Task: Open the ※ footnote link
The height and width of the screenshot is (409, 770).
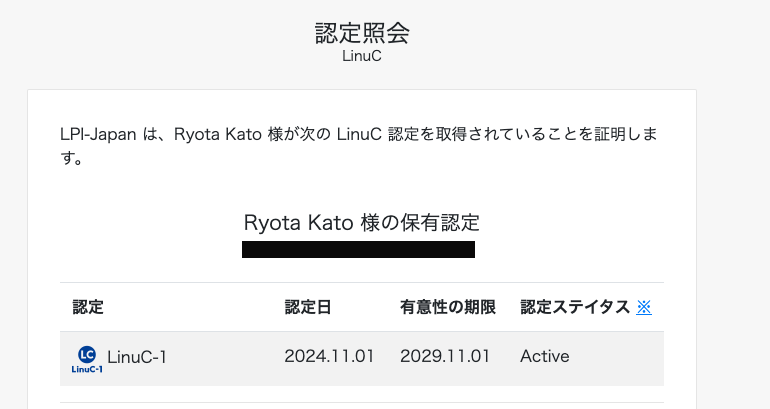Action: 644,307
